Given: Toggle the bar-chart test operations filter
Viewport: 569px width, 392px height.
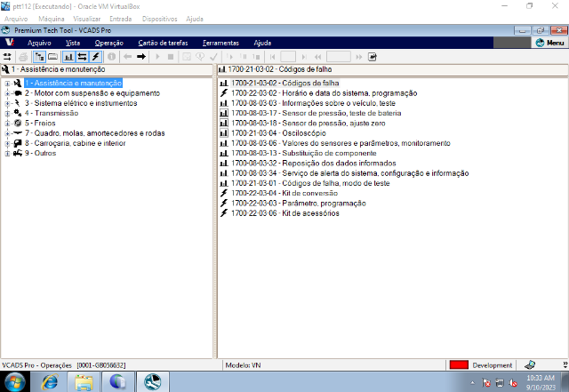Looking at the screenshot, I should click(69, 57).
